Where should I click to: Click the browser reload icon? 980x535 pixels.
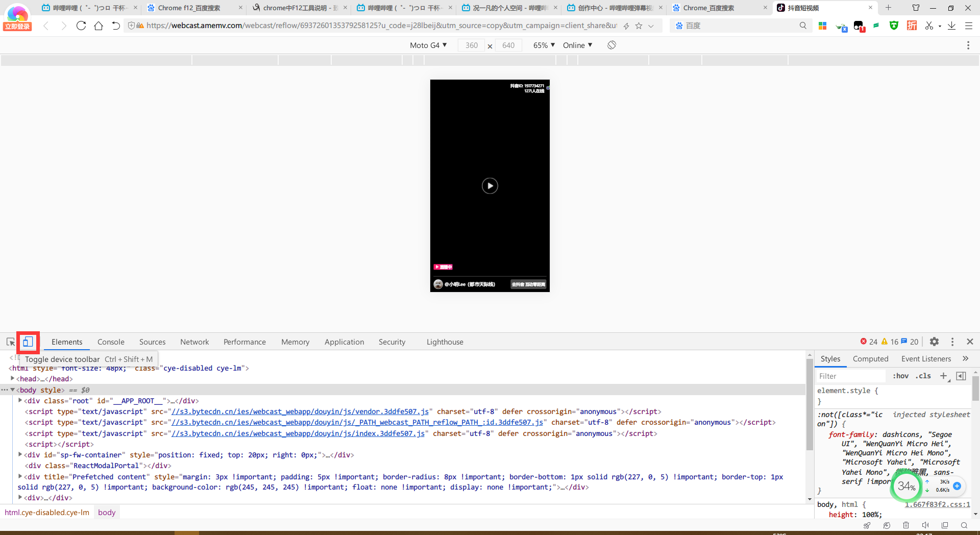(81, 26)
